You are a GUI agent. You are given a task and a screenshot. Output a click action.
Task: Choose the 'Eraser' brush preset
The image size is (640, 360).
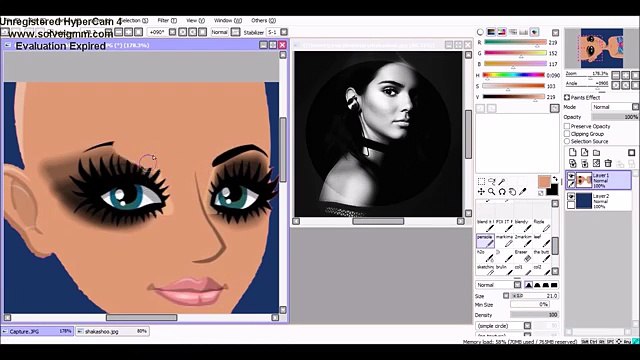click(522, 256)
